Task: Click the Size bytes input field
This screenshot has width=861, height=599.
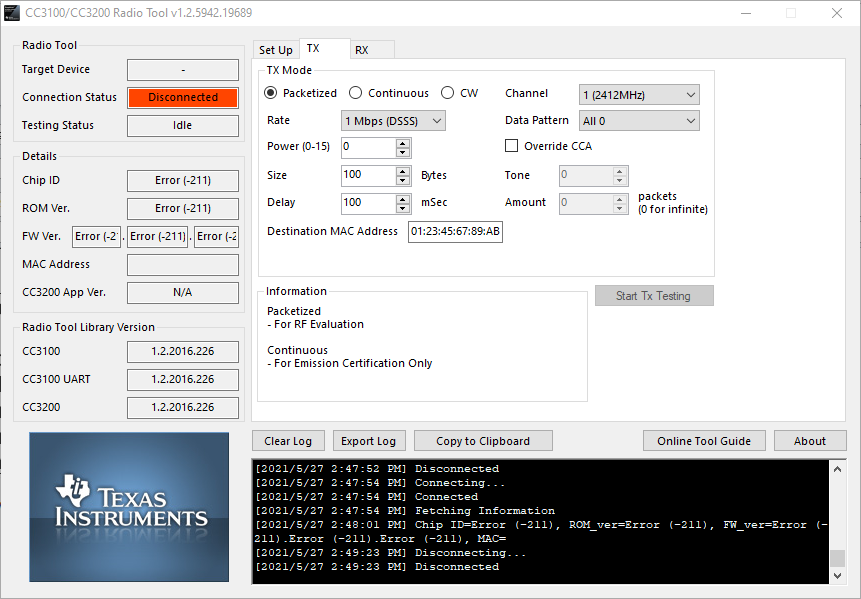Action: [x=368, y=175]
